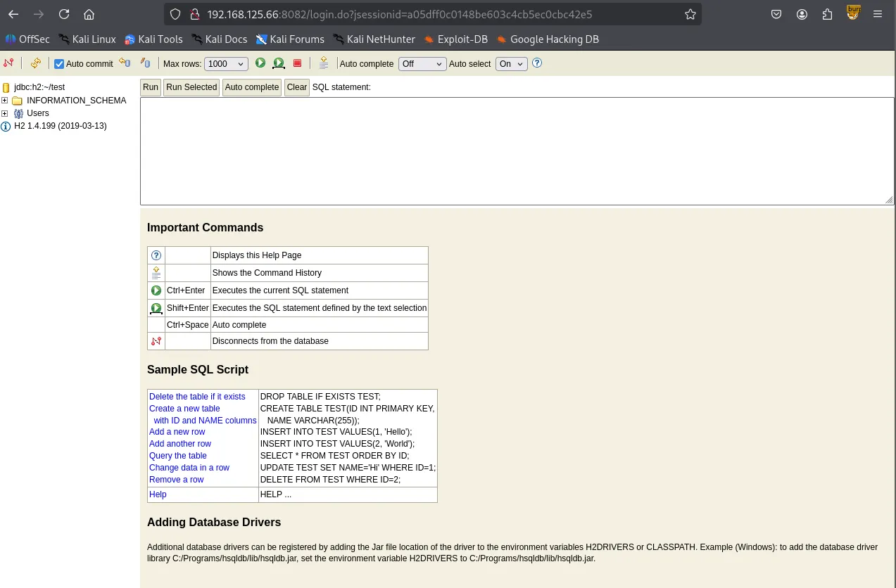Open the Auto complete dropdown set to Off
This screenshot has height=588, width=896.
[x=422, y=64]
